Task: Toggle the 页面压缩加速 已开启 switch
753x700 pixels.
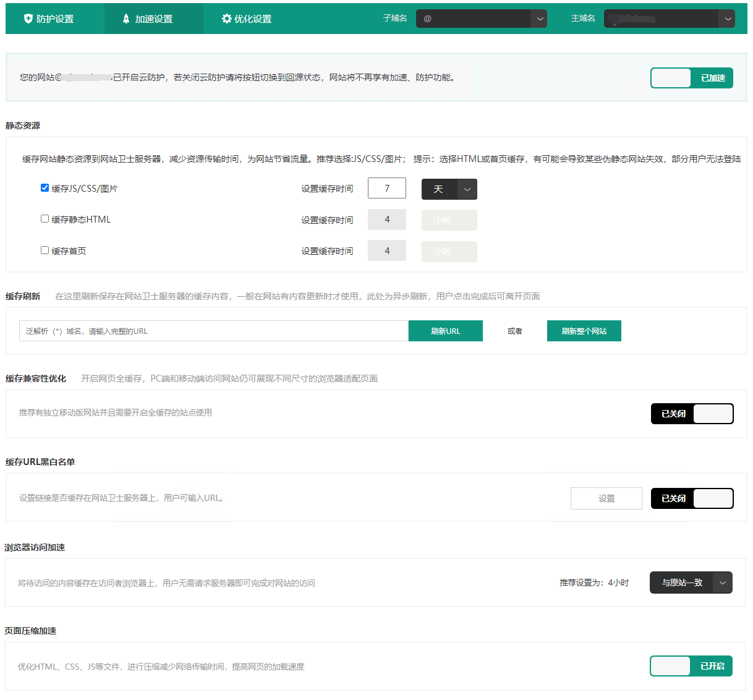Action: pyautogui.click(x=691, y=666)
